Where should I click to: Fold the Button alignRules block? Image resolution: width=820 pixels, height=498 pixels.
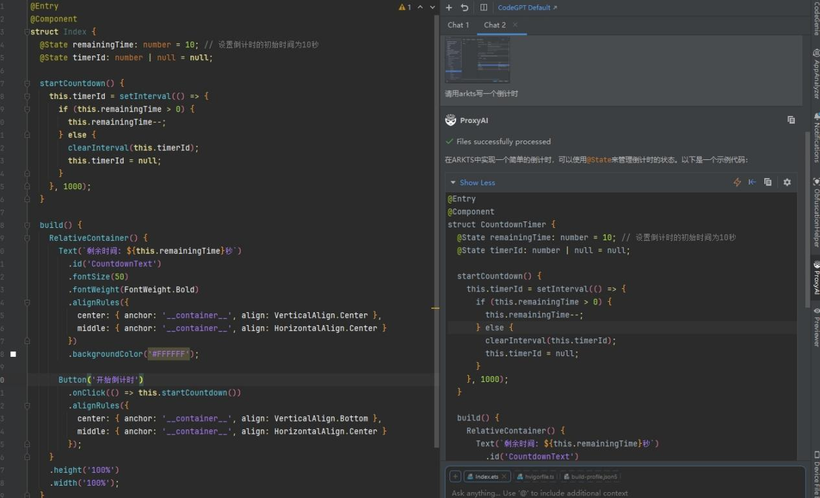pyautogui.click(x=26, y=405)
